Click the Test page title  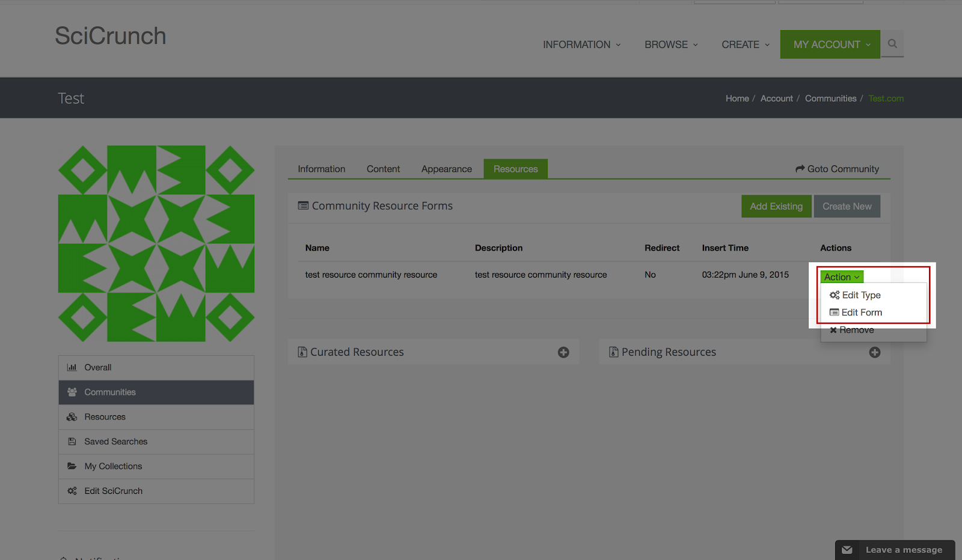(x=71, y=99)
